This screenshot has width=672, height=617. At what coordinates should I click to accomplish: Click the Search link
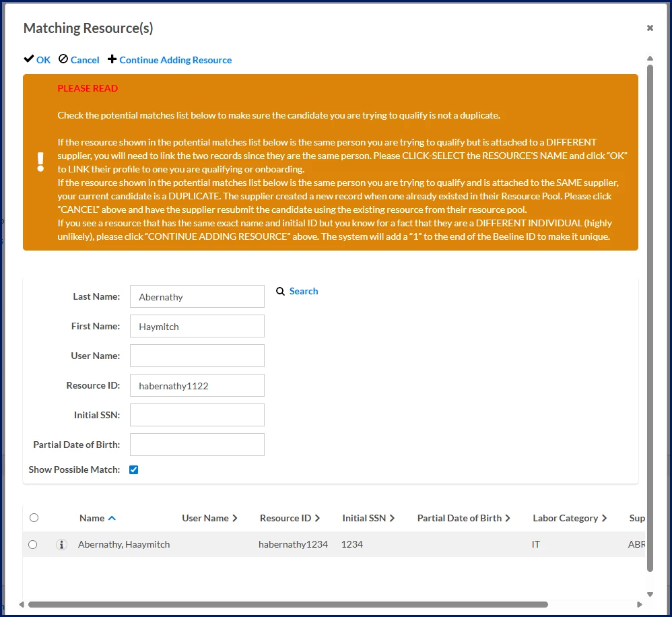[304, 291]
